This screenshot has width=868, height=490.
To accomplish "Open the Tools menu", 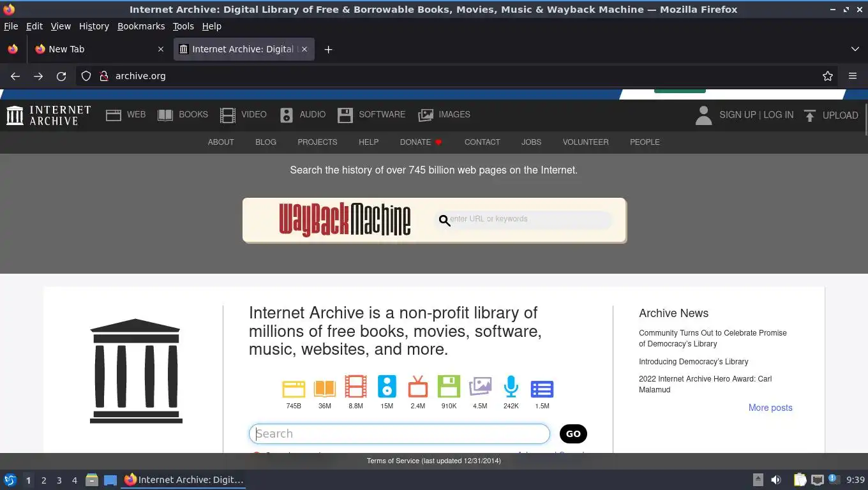I will pos(183,26).
